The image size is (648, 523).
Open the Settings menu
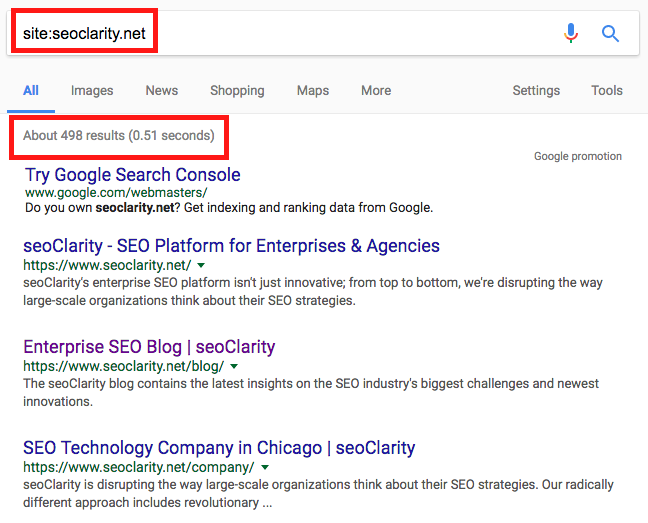536,90
